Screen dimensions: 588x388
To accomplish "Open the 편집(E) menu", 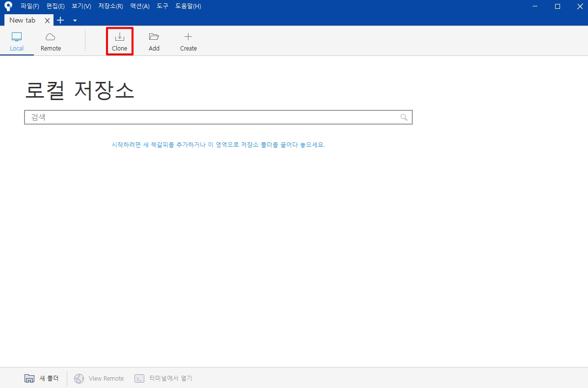I will pos(55,6).
